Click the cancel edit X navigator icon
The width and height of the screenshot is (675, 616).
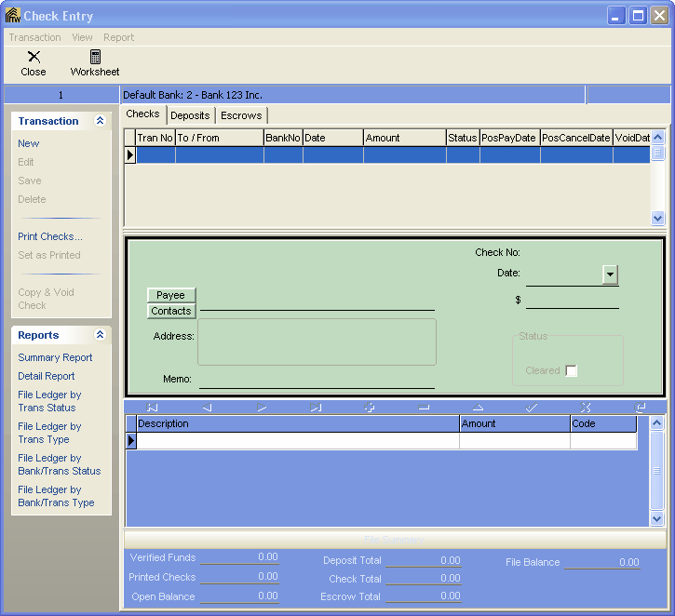(586, 408)
